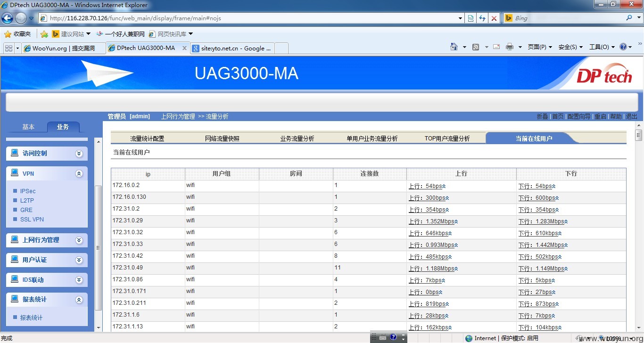Click the 重启 link in top bar
The height and width of the screenshot is (343, 644).
tap(600, 116)
